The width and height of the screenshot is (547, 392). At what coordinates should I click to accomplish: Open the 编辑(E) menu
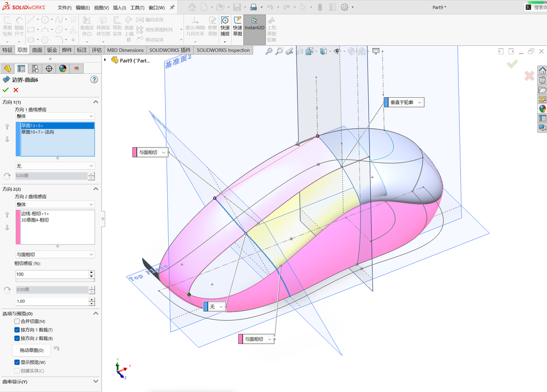(83, 7)
